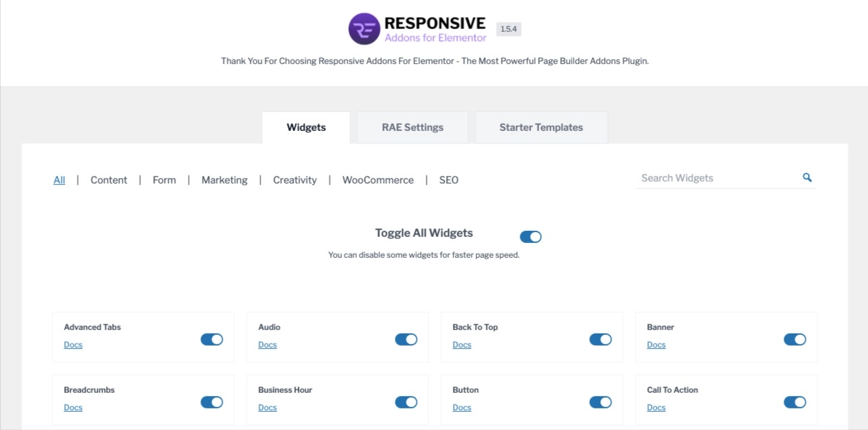Image resolution: width=868 pixels, height=430 pixels.
Task: Disable the Advanced Tabs widget toggle
Action: click(212, 340)
